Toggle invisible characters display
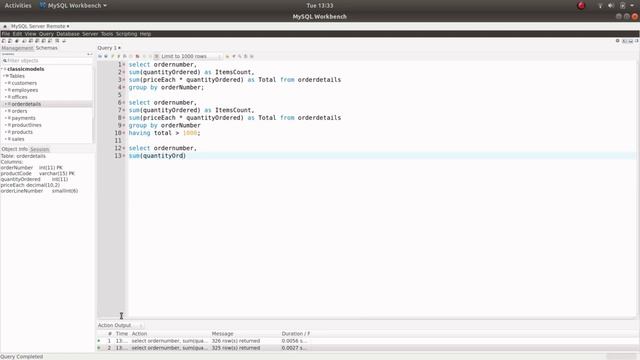The width and height of the screenshot is (640, 360). coord(245,56)
